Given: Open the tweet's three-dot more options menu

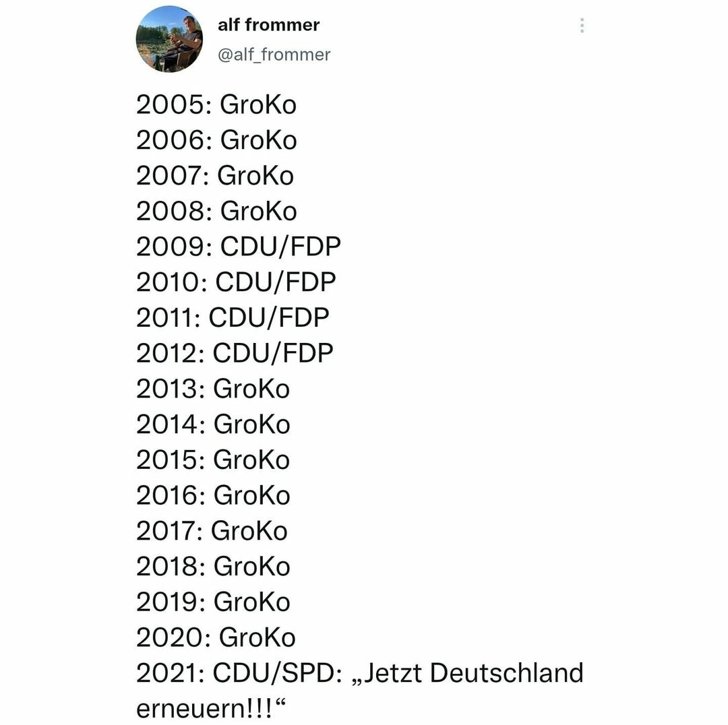Looking at the screenshot, I should pos(582,26).
